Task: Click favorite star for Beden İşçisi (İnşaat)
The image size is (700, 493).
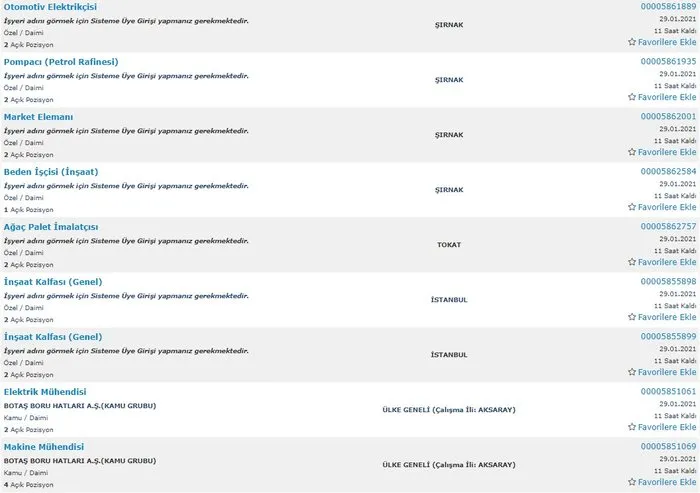Action: [632, 207]
